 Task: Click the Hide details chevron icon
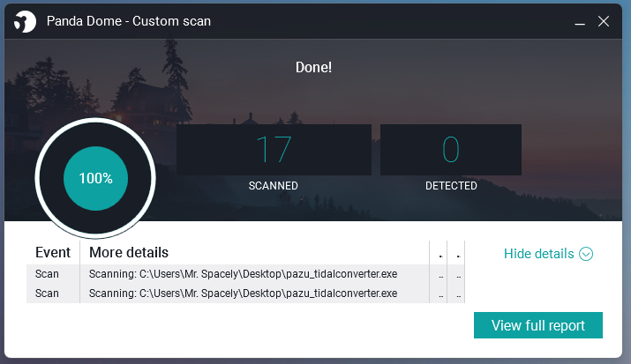586,254
